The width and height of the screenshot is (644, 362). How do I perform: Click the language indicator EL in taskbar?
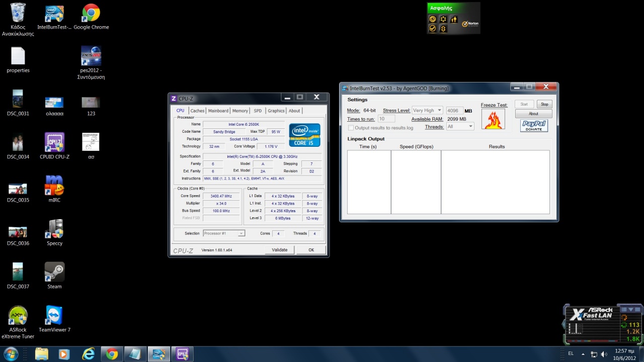[x=571, y=354]
